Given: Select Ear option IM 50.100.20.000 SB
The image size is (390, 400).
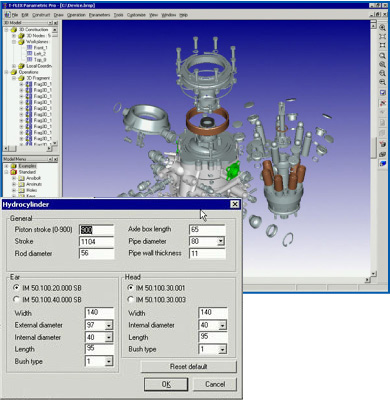Looking at the screenshot, I should click(x=16, y=287).
